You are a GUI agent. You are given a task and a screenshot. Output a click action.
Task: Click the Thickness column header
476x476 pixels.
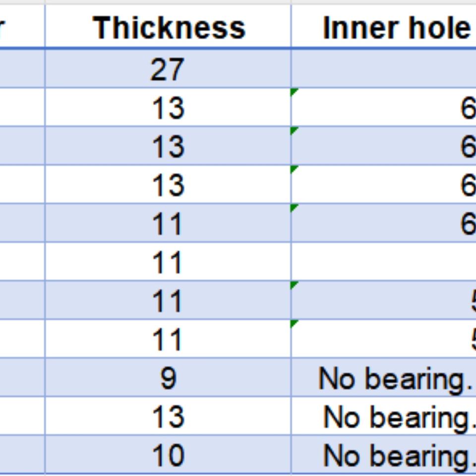169,28
